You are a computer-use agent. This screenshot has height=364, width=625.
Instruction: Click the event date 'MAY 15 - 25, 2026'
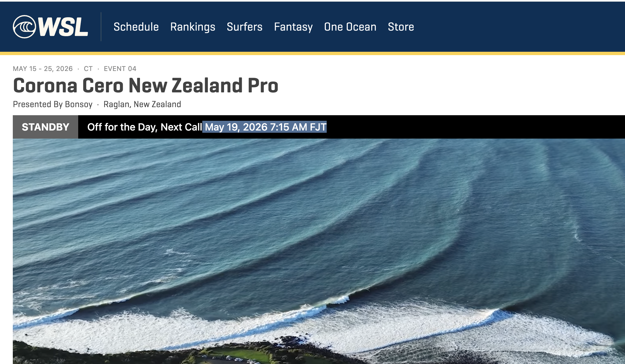click(x=43, y=69)
